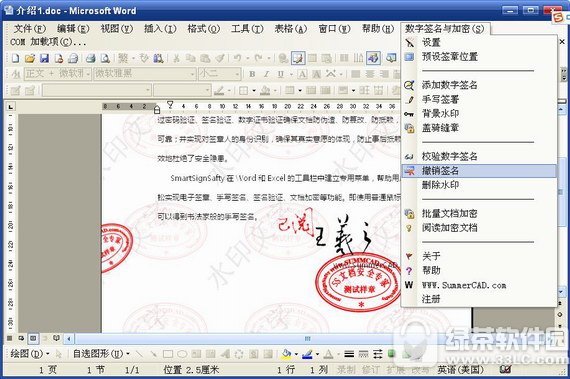Click the ruler tab selector box
This screenshot has width=570, height=379.
point(10,107)
